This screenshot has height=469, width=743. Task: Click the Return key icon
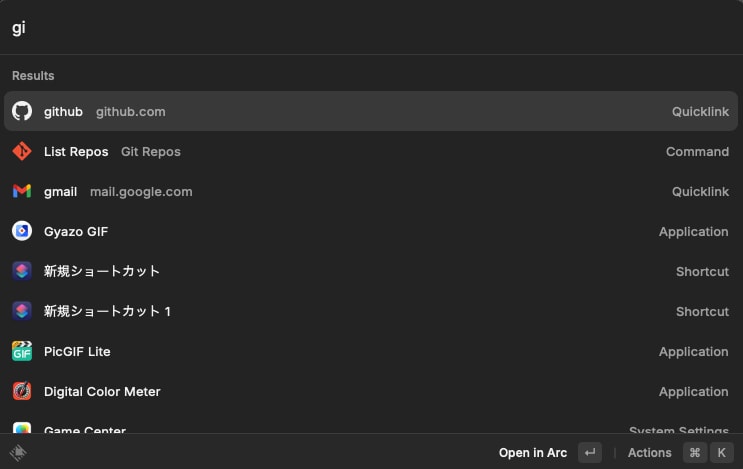point(590,452)
